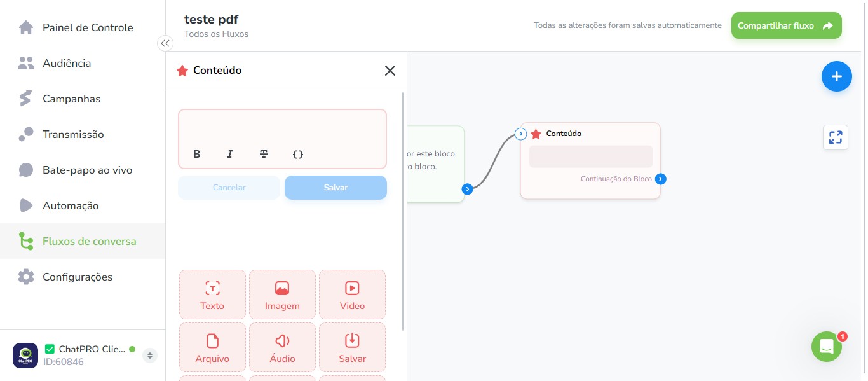Click the Continuação do Bloco label
868x381 pixels.
click(616, 179)
